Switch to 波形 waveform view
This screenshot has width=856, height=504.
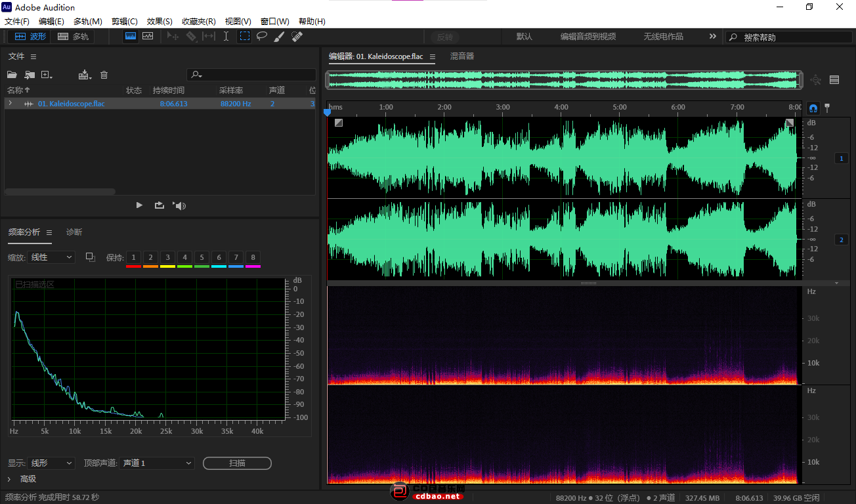pyautogui.click(x=32, y=37)
